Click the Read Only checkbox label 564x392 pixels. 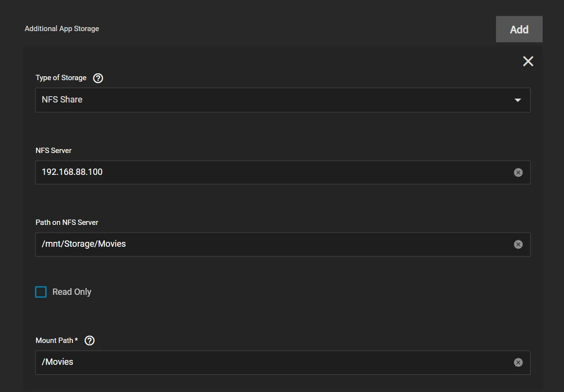(x=72, y=292)
